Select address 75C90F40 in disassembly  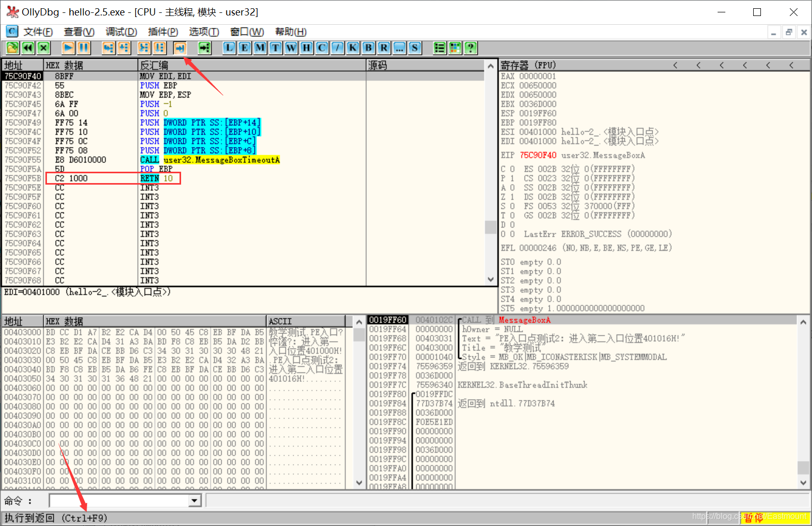[23, 76]
